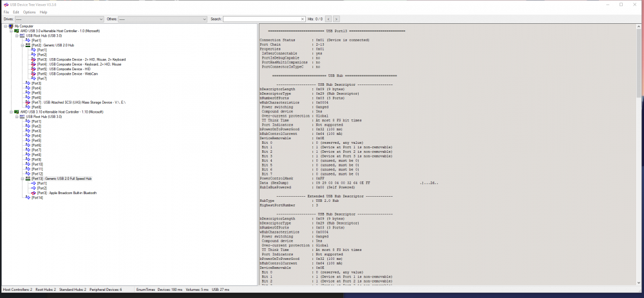Viewport: 644px width, 298px height.
Task: Collapse the AMD USB 3.0 Host Controller node
Action: point(12,31)
